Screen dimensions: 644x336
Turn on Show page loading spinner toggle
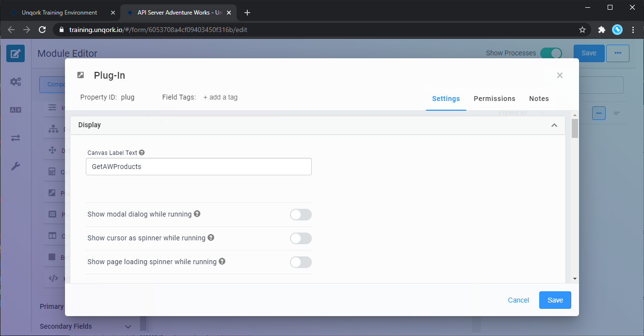point(301,262)
